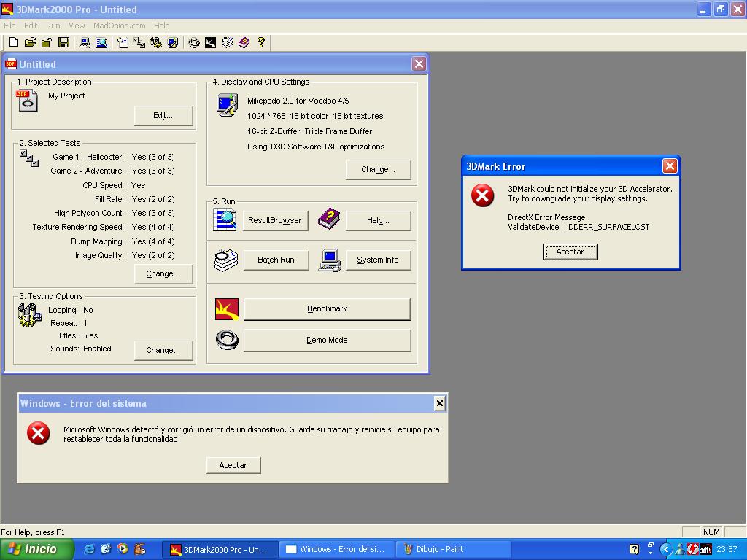Click the Display and CPU Settings monitor icon
This screenshot has width=747, height=560.
coord(228,105)
